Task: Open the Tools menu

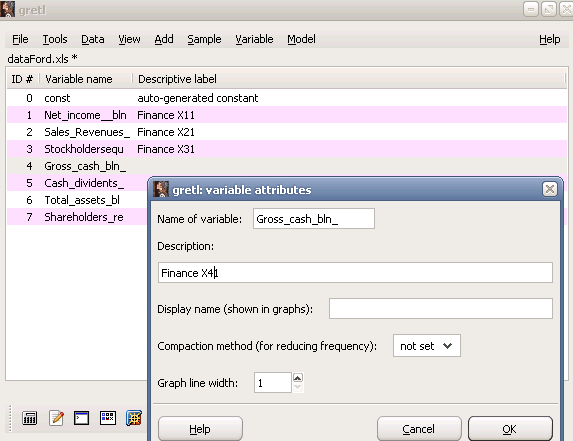Action: (x=55, y=39)
